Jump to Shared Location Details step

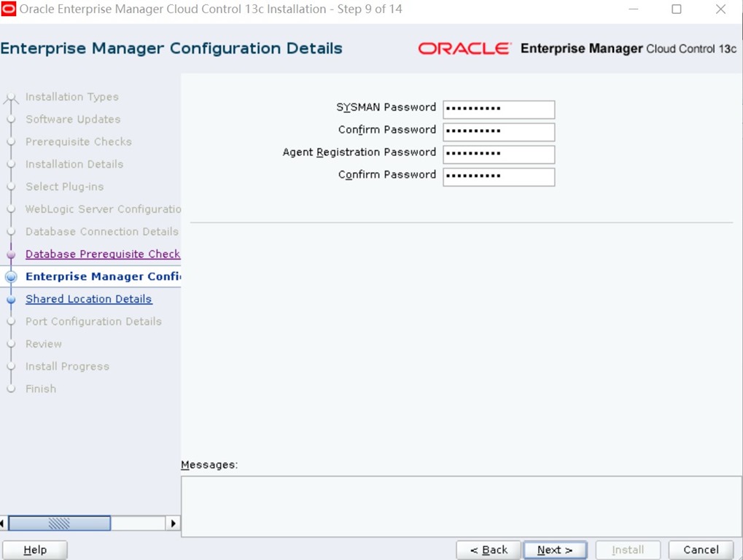tap(89, 299)
